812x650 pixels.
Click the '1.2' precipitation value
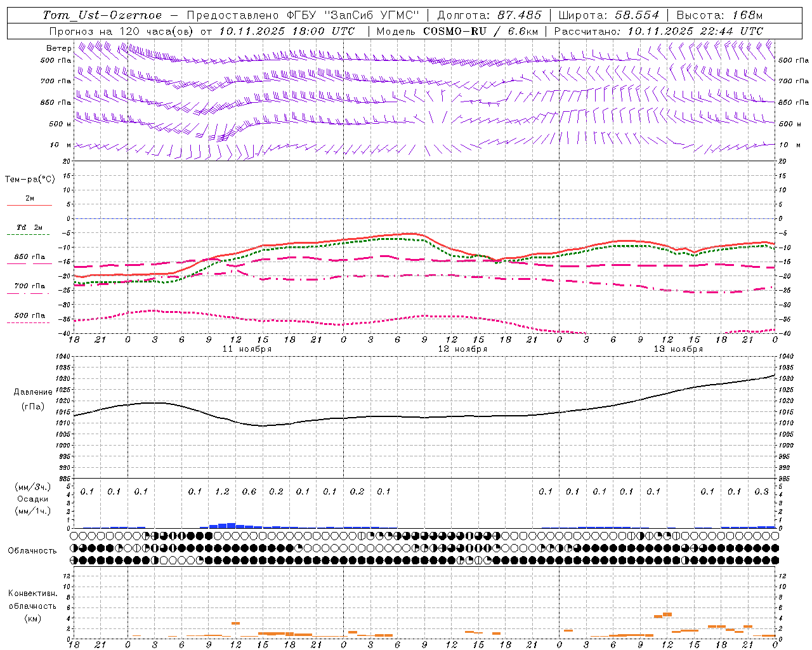[x=222, y=491]
